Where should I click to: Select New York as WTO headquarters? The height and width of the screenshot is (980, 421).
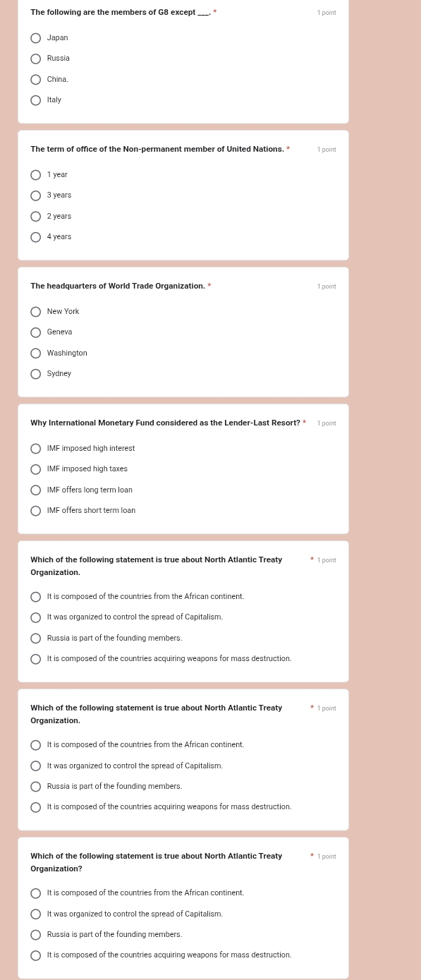36,312
